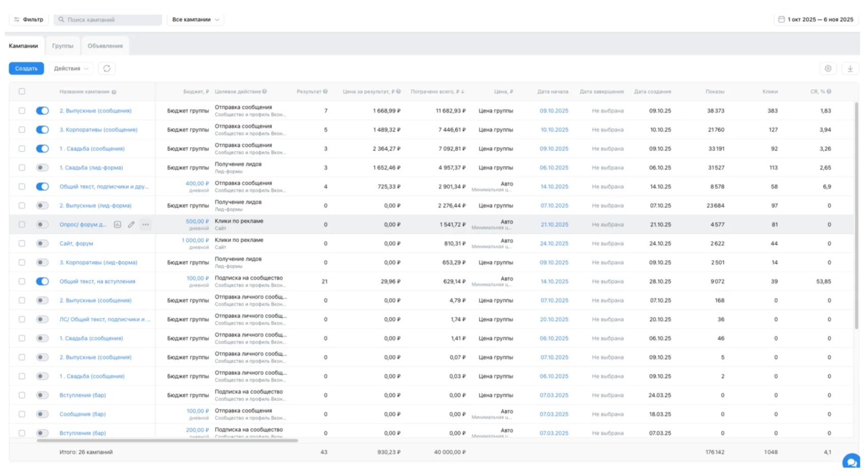
Task: Open the chat support bubble icon
Action: [851, 462]
